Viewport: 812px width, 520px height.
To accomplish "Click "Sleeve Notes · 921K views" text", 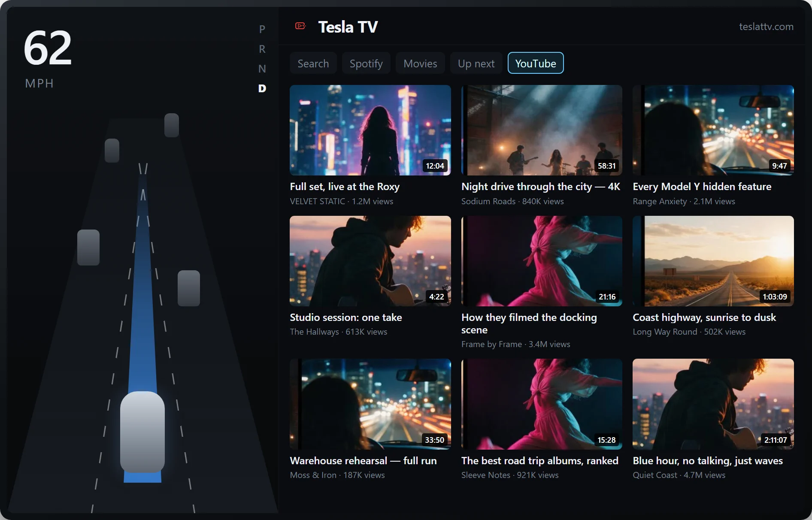I will pos(510,475).
